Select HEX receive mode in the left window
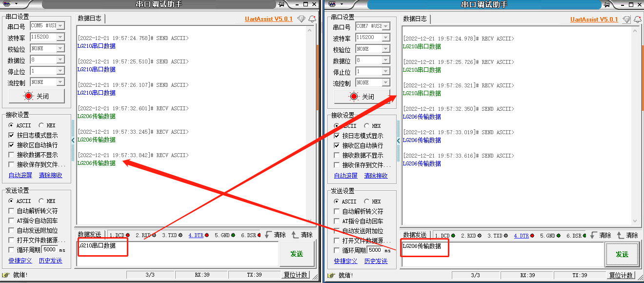 tap(42, 125)
